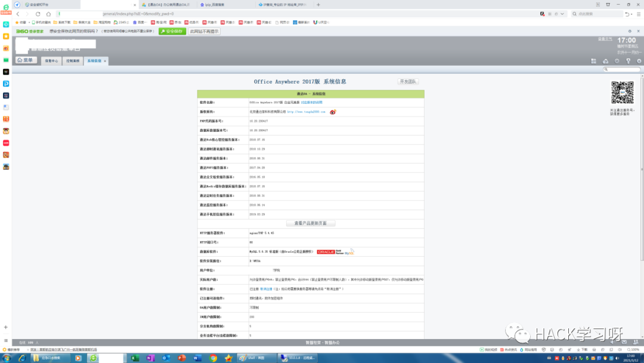Open the OA 菜单 home menu button

[x=26, y=60]
